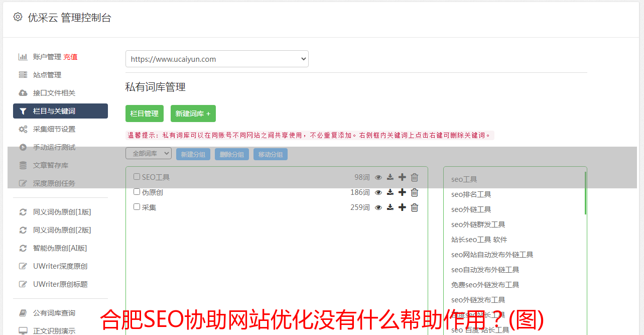This screenshot has height=335, width=644.
Task: Click the red 充值 link
Action: (x=70, y=57)
